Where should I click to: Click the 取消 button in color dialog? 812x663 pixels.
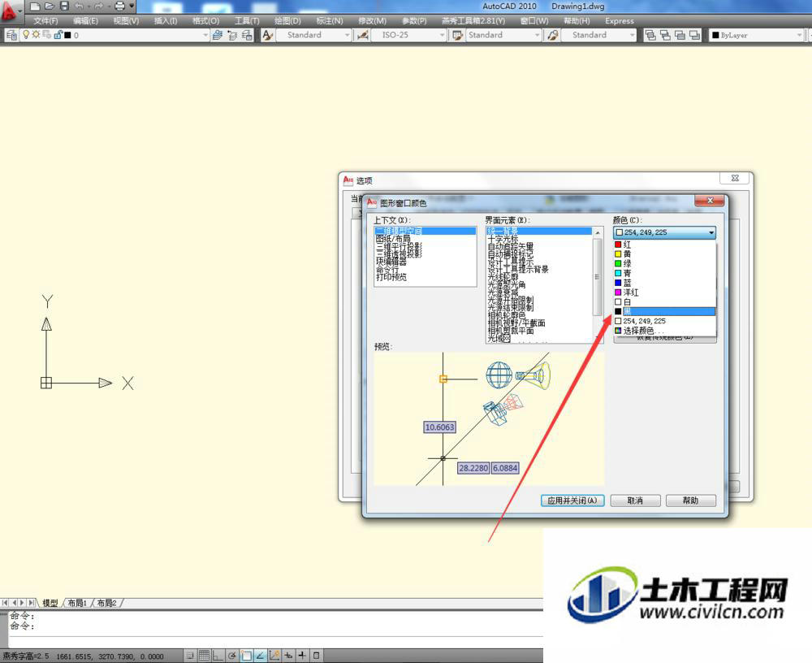635,500
